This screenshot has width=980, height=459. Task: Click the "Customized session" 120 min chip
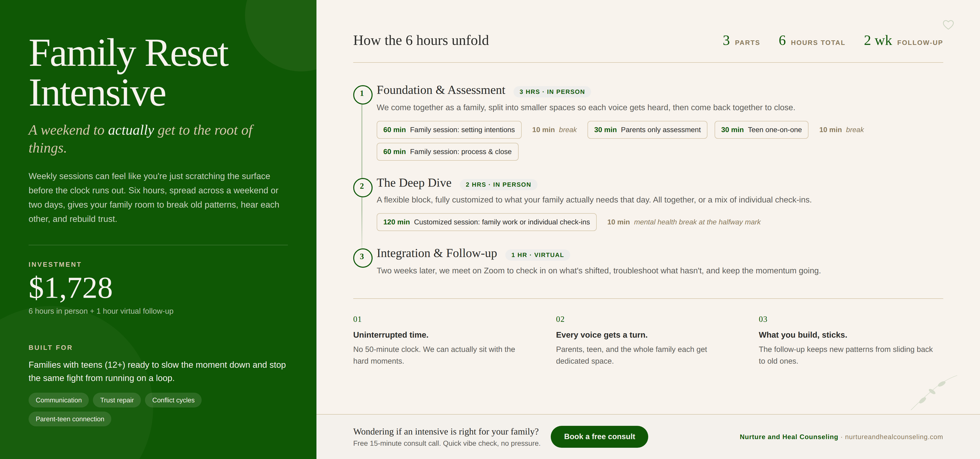tap(486, 222)
